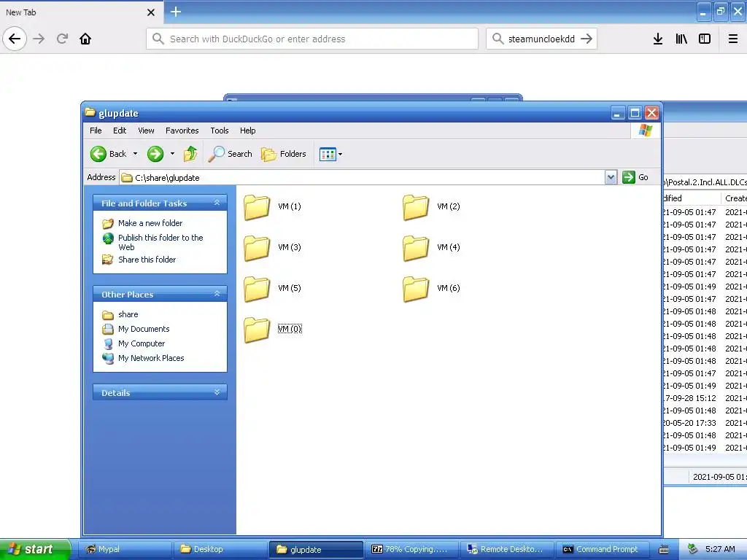Open My Network Places link
Screen dimensions: 747x560
[x=151, y=358]
